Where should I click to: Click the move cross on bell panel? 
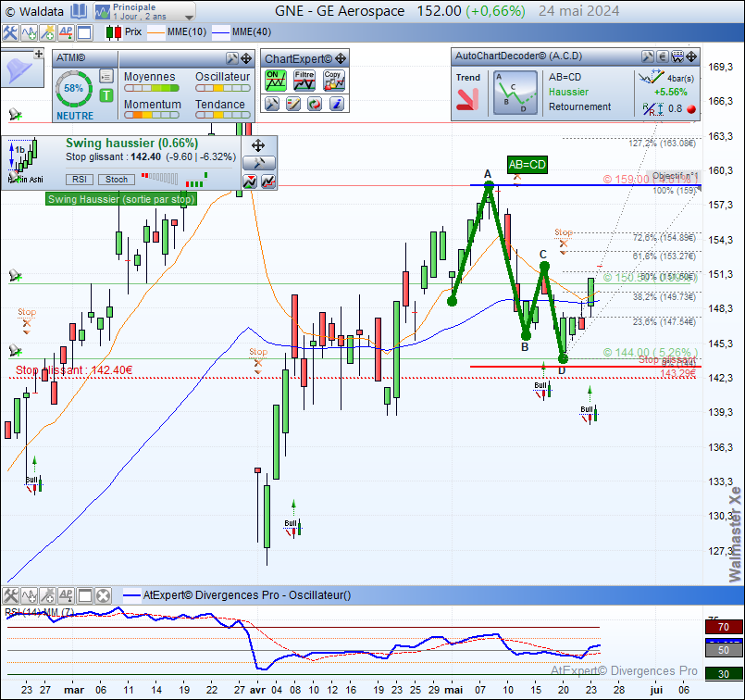pos(39,55)
